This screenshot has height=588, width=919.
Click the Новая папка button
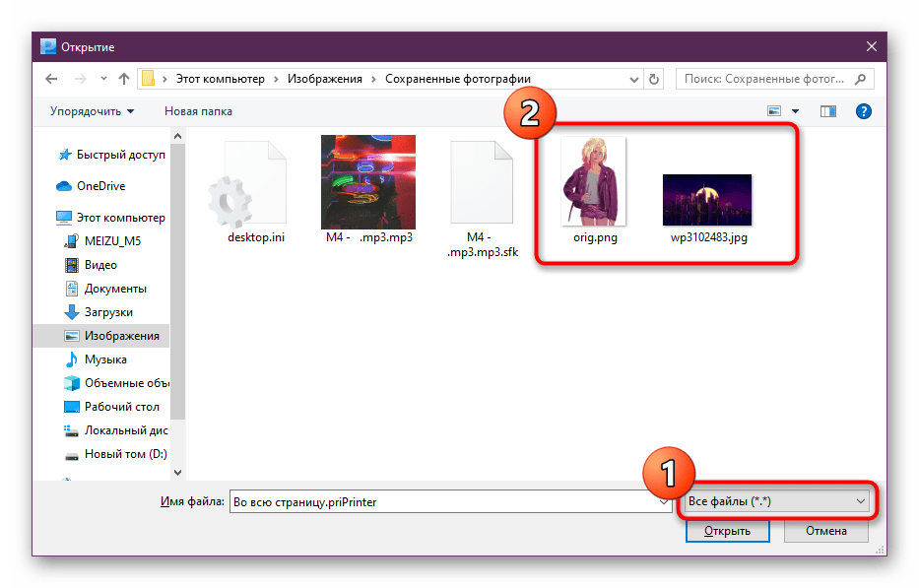(x=198, y=111)
